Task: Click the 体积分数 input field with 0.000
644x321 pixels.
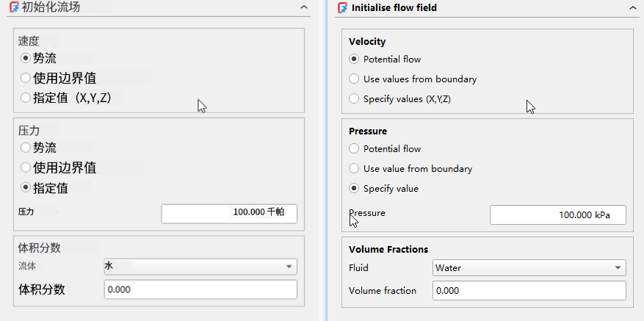Action: pyautogui.click(x=200, y=289)
